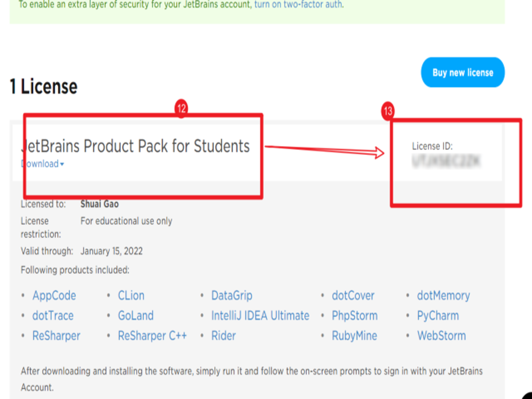532x399 pixels.
Task: Open the CLion product link
Action: 131,296
